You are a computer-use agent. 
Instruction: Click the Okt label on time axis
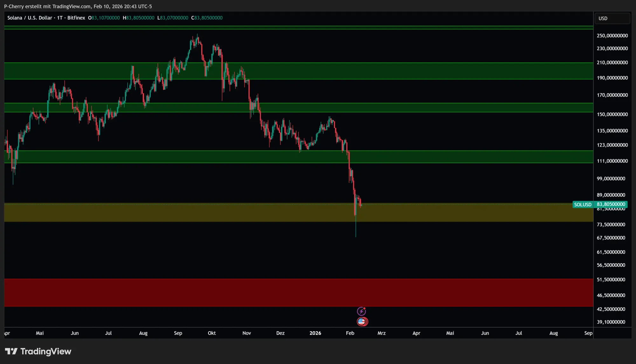(211, 333)
